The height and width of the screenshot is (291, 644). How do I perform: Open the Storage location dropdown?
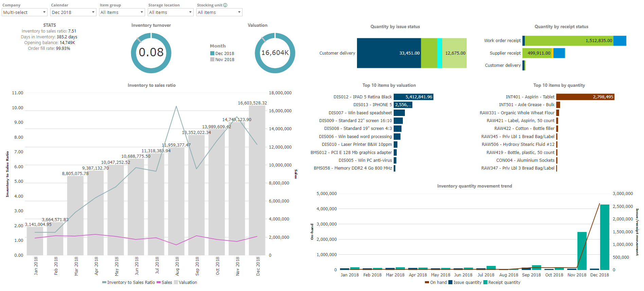click(x=171, y=12)
